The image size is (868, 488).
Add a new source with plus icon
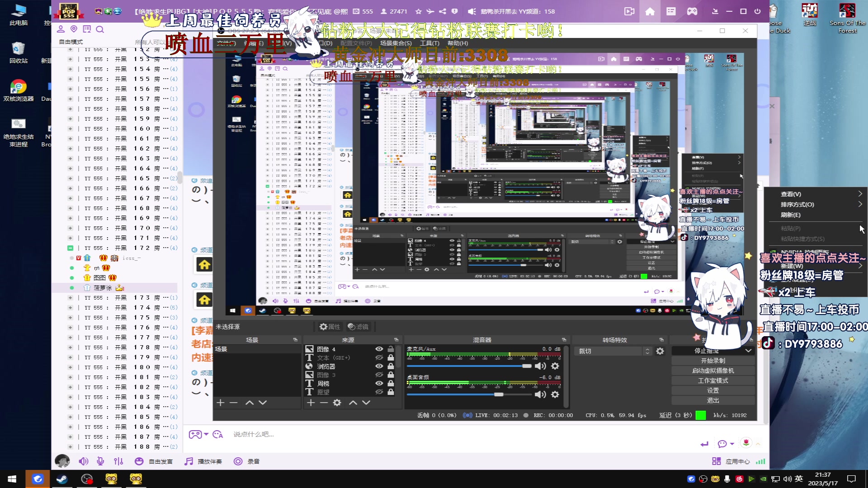click(311, 403)
